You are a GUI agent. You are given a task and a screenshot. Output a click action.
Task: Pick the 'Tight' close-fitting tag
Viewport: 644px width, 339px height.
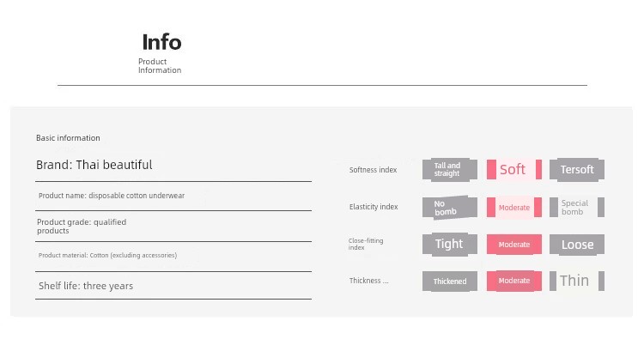click(450, 245)
